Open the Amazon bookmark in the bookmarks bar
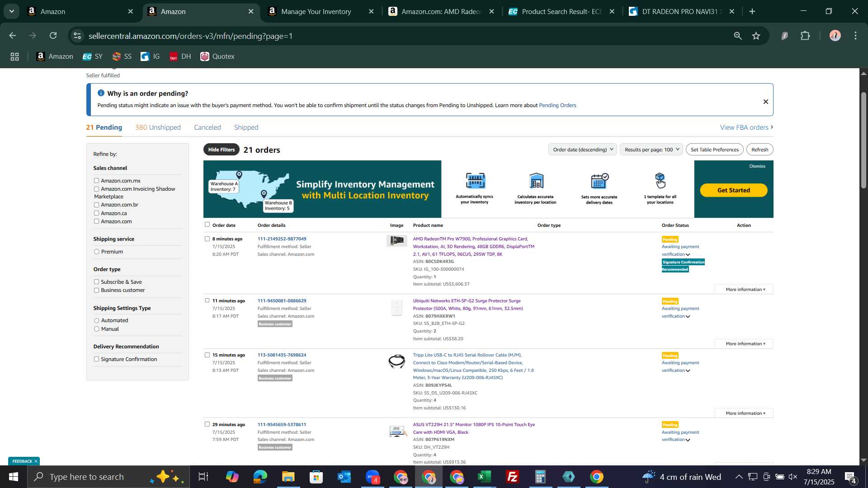 (55, 56)
